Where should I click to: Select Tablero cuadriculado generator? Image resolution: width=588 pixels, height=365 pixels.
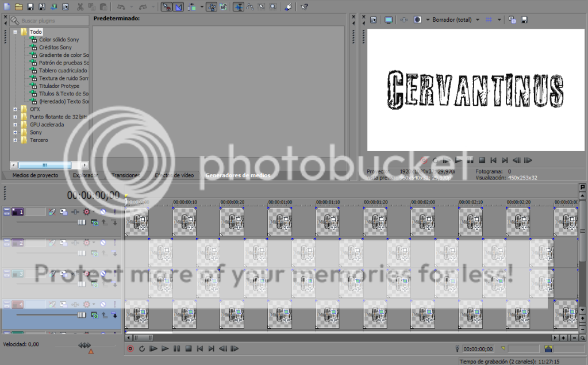pos(63,71)
